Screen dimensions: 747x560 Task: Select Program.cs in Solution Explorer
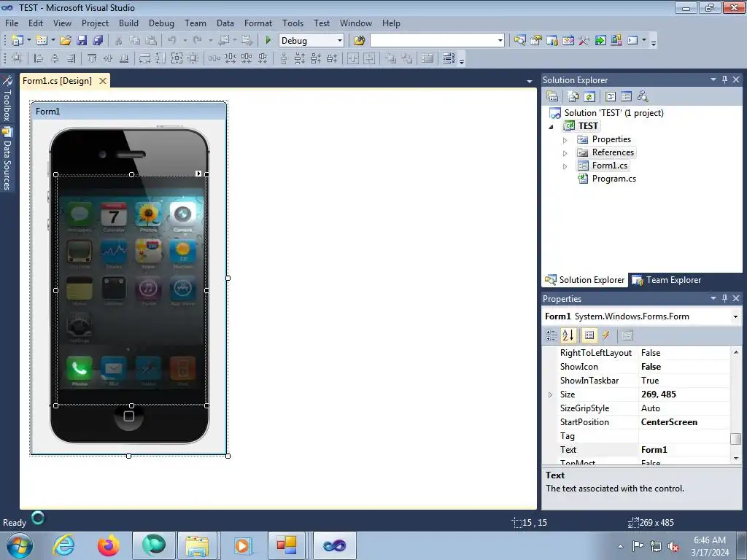[614, 179]
